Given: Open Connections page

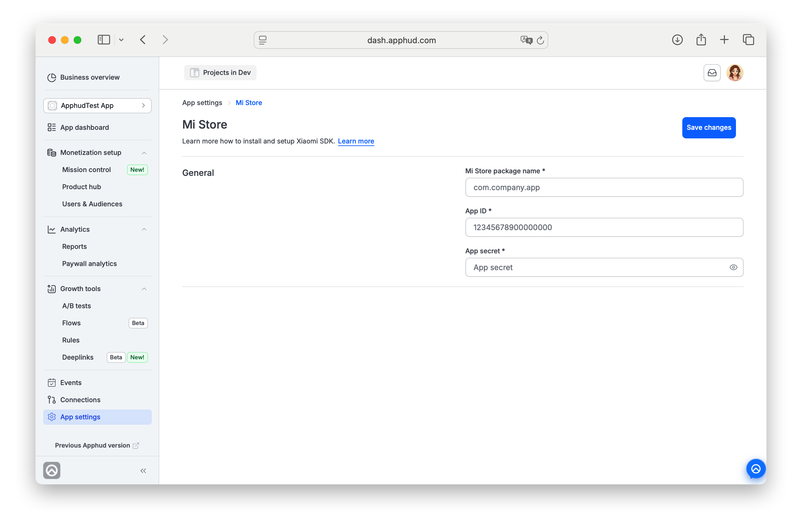Looking at the screenshot, I should pos(80,400).
